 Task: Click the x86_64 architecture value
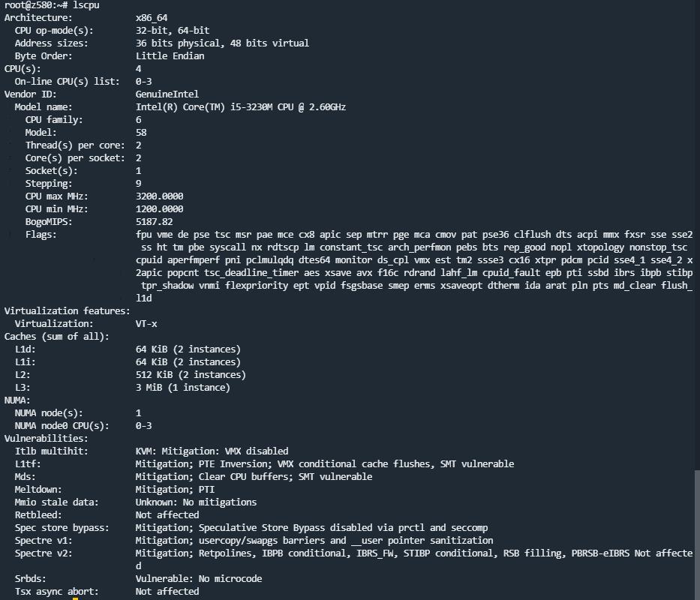coord(152,17)
